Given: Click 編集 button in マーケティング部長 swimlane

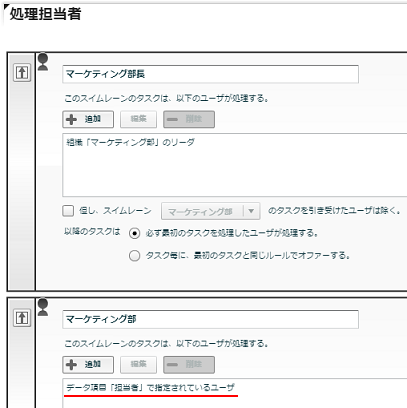Looking at the screenshot, I should tap(138, 119).
